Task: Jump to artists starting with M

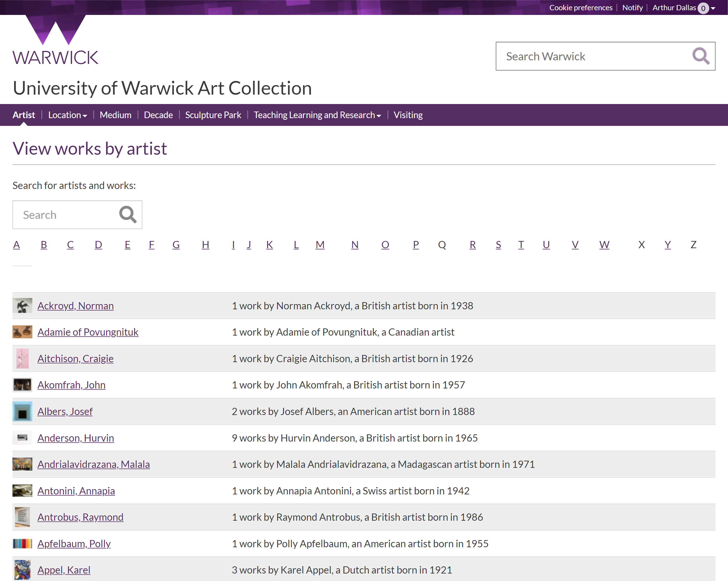Action: (x=320, y=245)
